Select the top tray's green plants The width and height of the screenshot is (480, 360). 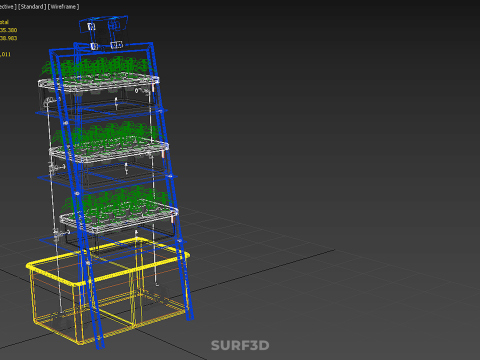coord(100,68)
